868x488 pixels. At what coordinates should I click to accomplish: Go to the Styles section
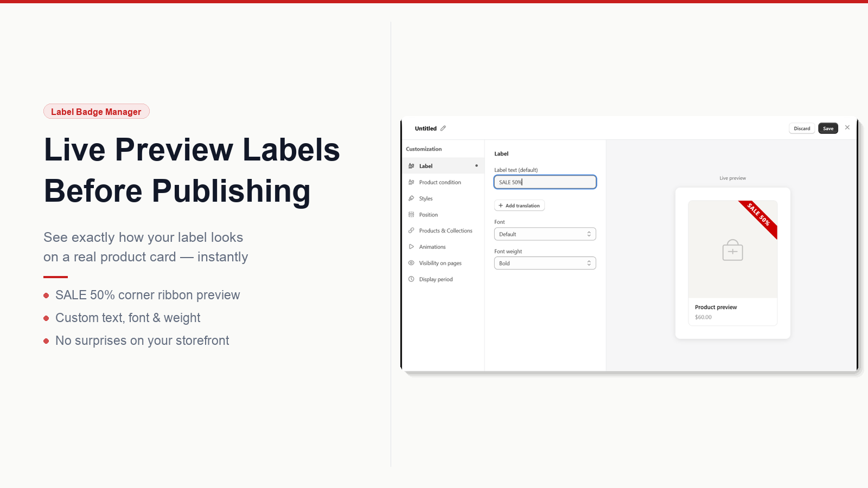point(444,198)
